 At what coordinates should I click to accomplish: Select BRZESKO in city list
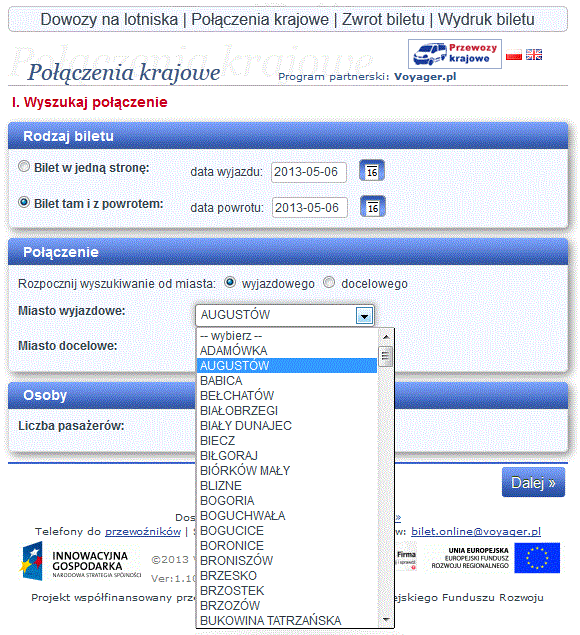(x=287, y=575)
